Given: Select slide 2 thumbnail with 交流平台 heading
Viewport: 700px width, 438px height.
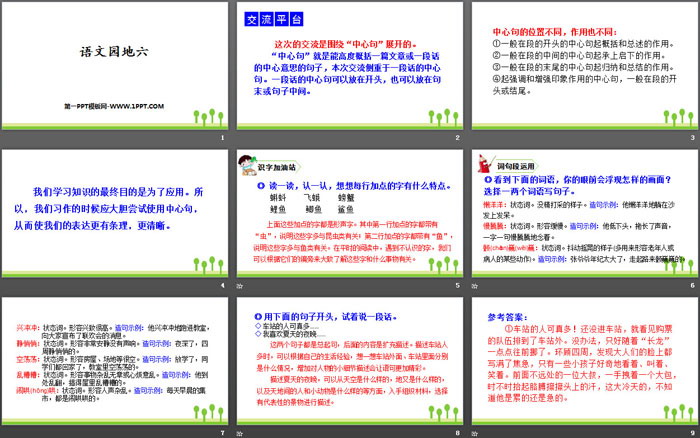Looking at the screenshot, I should pos(350,66).
